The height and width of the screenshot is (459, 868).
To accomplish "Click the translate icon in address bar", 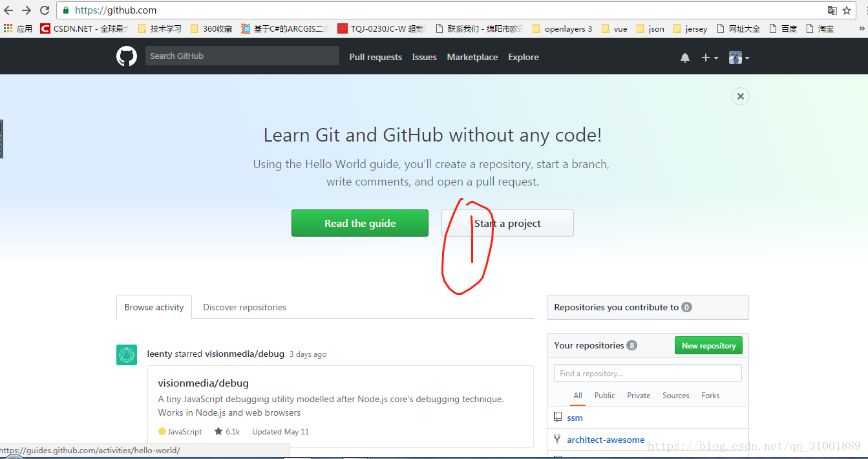I will click(832, 10).
